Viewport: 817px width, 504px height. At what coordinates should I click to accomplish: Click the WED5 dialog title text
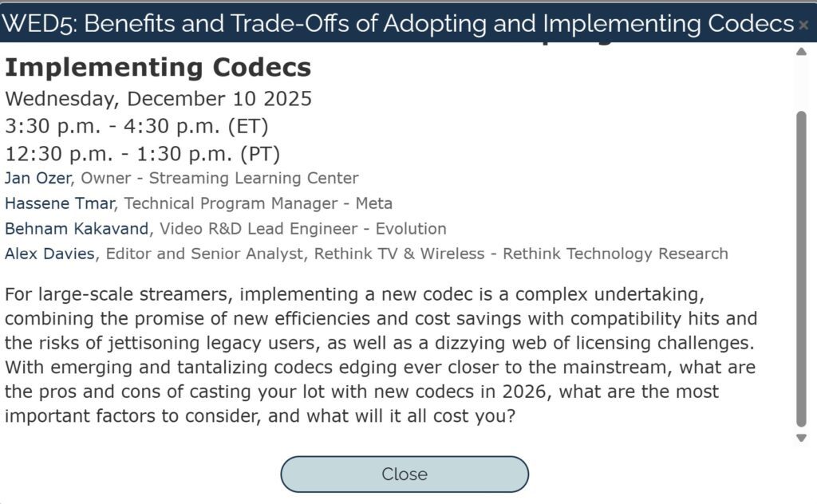click(397, 23)
